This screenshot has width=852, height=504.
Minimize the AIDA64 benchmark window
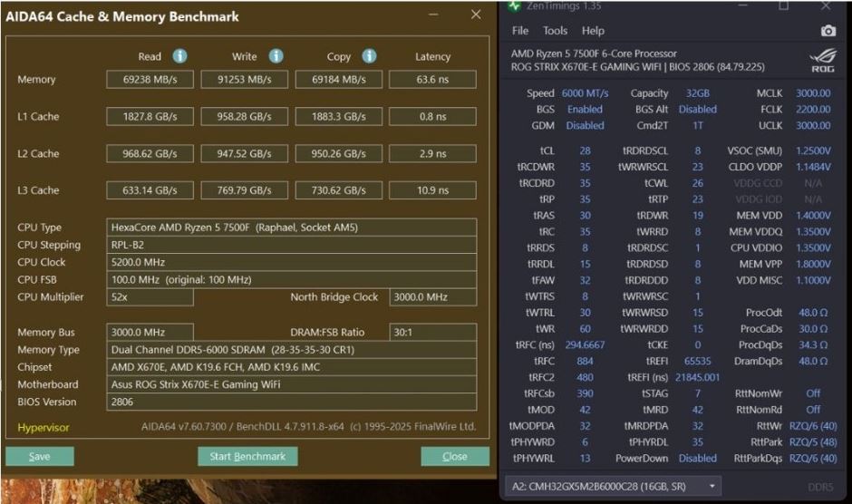(x=433, y=15)
